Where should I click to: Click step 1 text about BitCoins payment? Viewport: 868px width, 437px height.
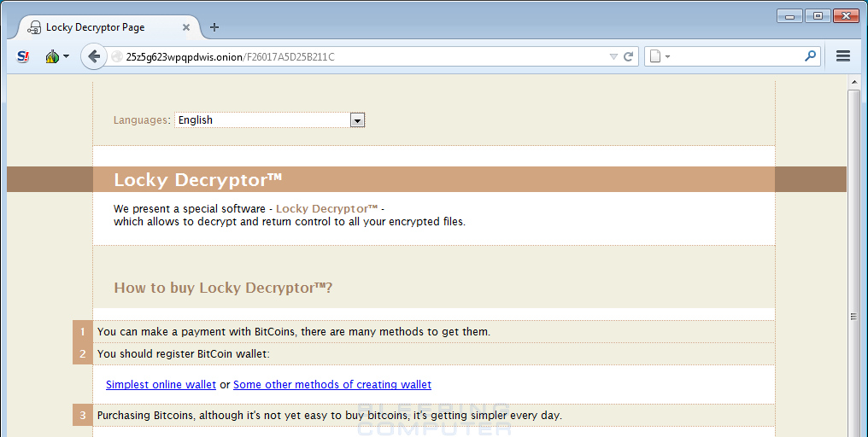point(293,332)
